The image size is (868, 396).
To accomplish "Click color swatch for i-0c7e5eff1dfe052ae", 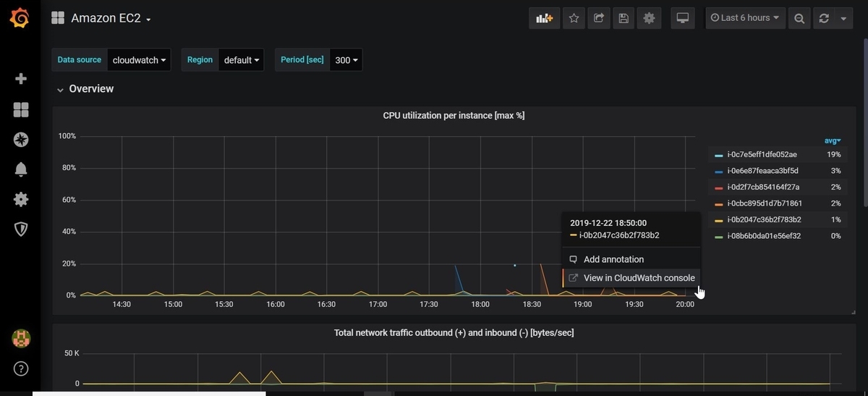I will (718, 155).
